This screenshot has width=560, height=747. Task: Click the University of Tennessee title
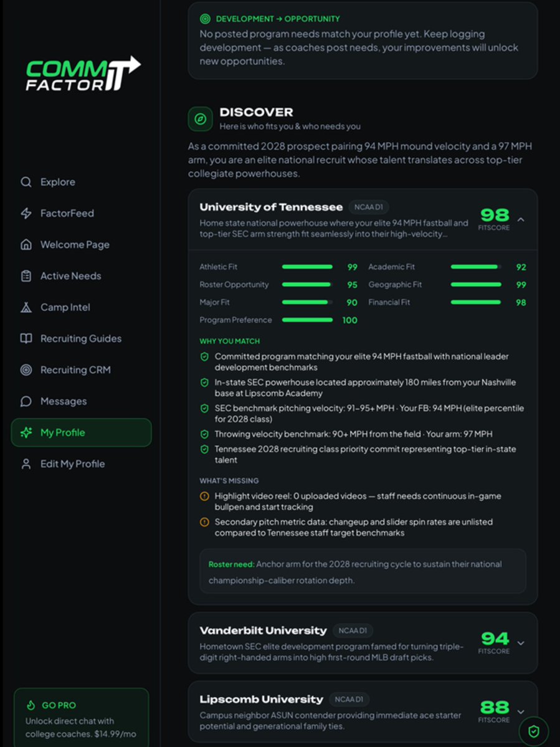coord(271,207)
